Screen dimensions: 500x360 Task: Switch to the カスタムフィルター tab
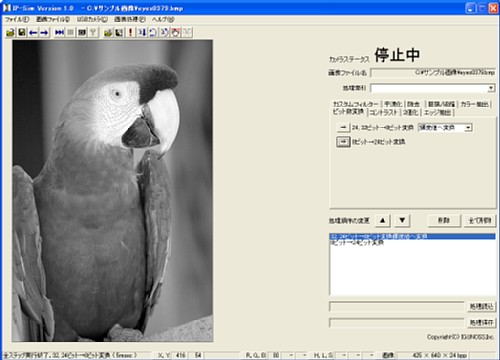pos(356,104)
